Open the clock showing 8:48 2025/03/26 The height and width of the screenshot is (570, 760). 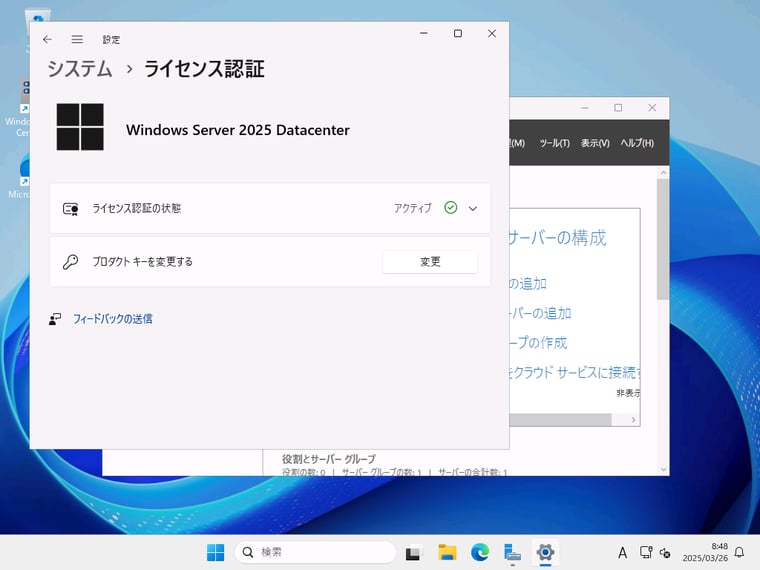pyautogui.click(x=705, y=552)
